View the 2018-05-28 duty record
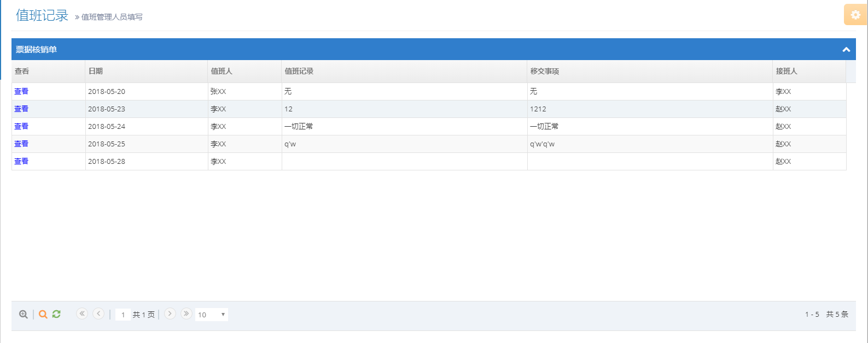Screen dimensions: 868x343 coord(21,161)
